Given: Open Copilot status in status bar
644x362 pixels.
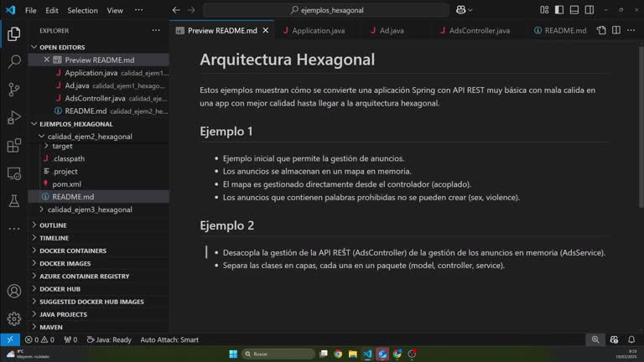Looking at the screenshot, I should [614, 339].
